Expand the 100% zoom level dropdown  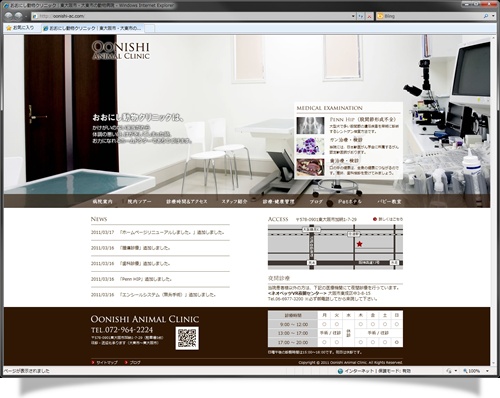(x=487, y=371)
